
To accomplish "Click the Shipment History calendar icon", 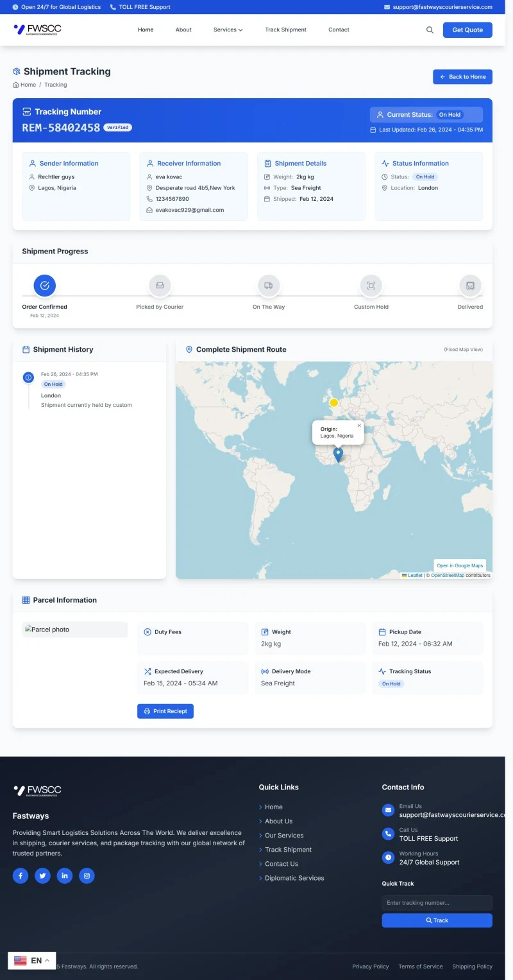I will pyautogui.click(x=26, y=350).
